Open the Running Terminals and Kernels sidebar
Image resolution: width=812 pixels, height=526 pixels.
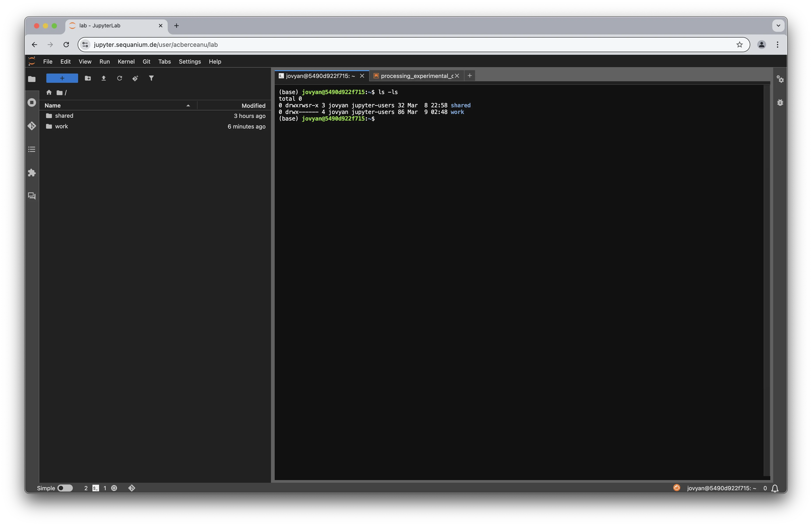click(x=32, y=102)
